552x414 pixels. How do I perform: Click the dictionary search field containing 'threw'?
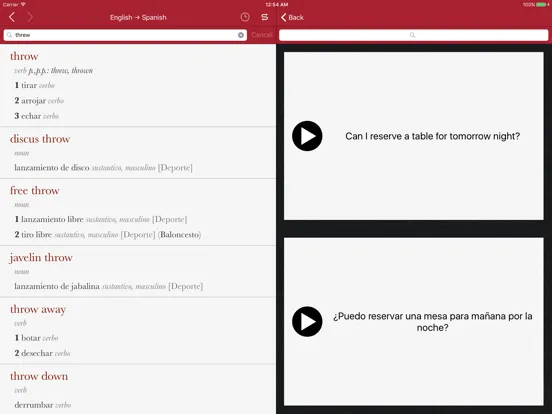125,35
